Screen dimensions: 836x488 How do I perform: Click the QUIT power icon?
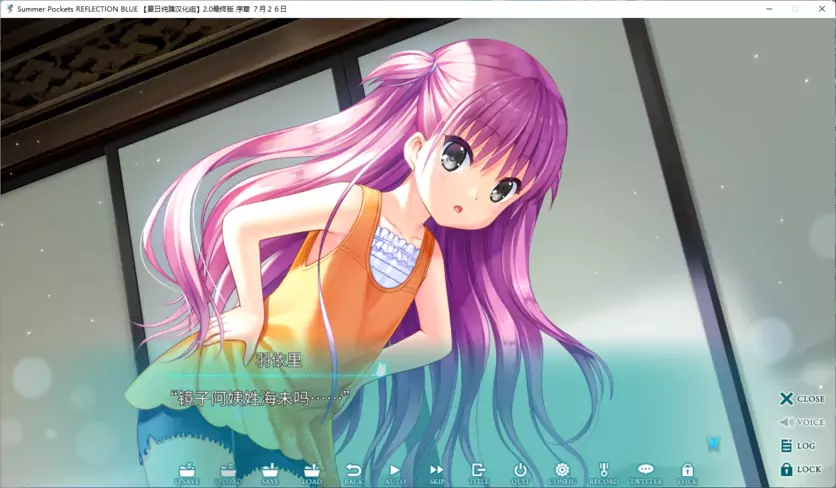[520, 474]
